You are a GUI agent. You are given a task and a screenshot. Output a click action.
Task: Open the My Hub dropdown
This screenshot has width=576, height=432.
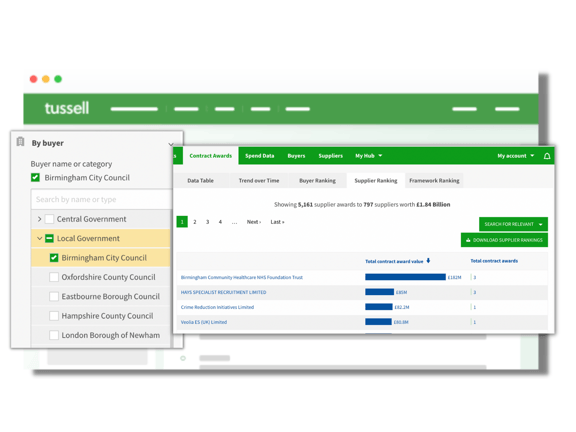pos(368,156)
